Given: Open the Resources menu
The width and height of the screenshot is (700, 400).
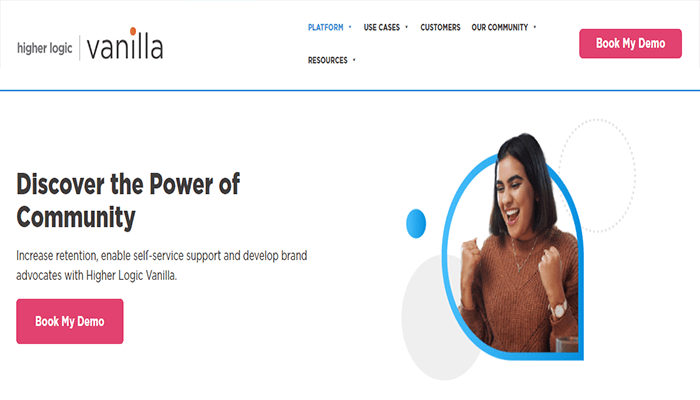Looking at the screenshot, I should coord(327,60).
